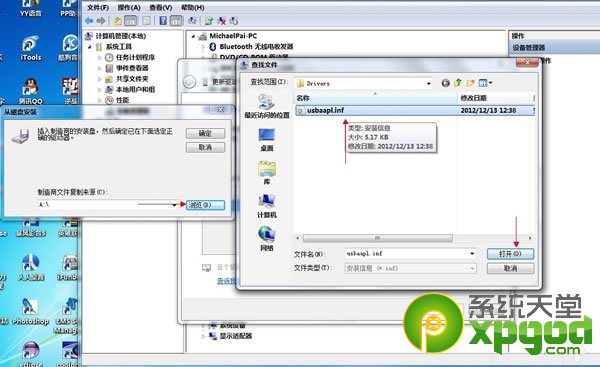Open the 操作(A) menu
The width and height of the screenshot is (600, 367).
129,7
